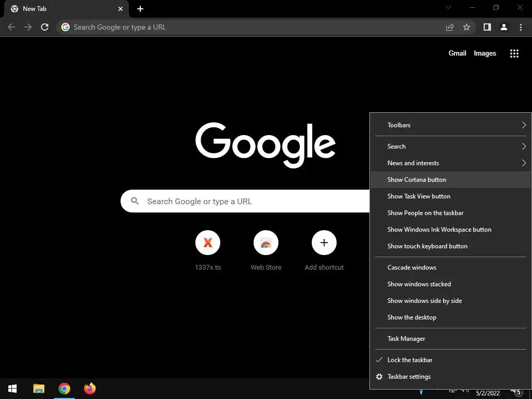Image resolution: width=532 pixels, height=399 pixels.
Task: Expand the Search submenu
Action: [451, 146]
